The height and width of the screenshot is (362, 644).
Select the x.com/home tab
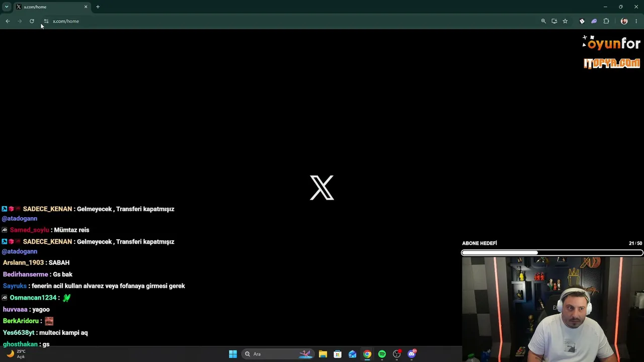(x=52, y=7)
